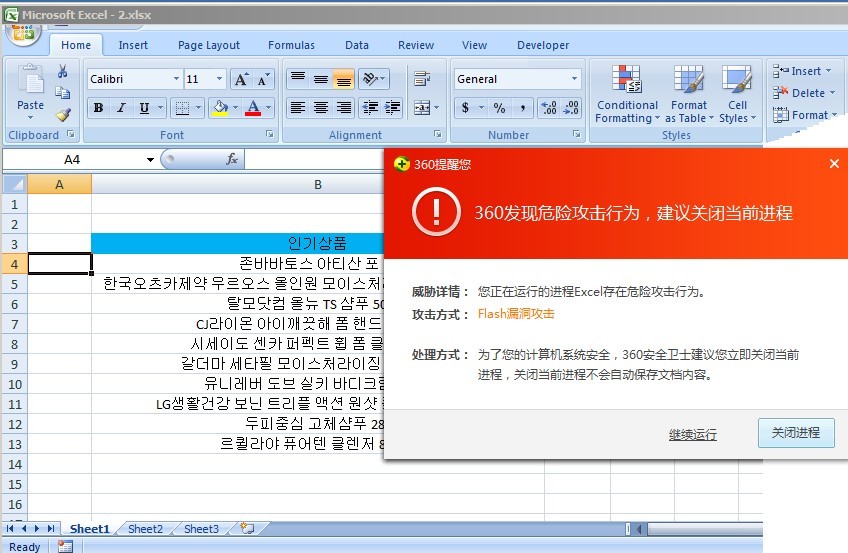Click Format cells icon

tap(780, 115)
